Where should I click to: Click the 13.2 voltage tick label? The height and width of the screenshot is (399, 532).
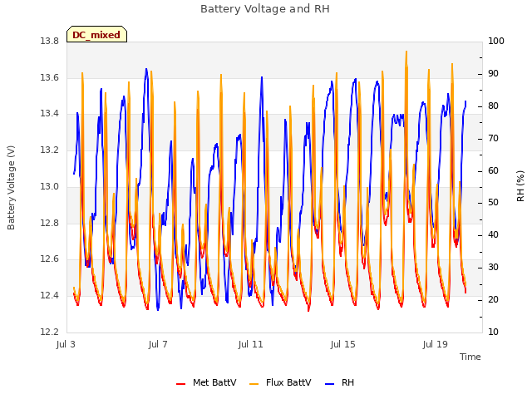(x=50, y=150)
